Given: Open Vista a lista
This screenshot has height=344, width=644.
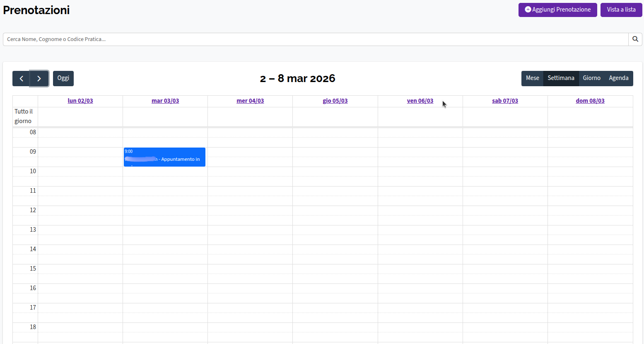Looking at the screenshot, I should click(x=621, y=10).
